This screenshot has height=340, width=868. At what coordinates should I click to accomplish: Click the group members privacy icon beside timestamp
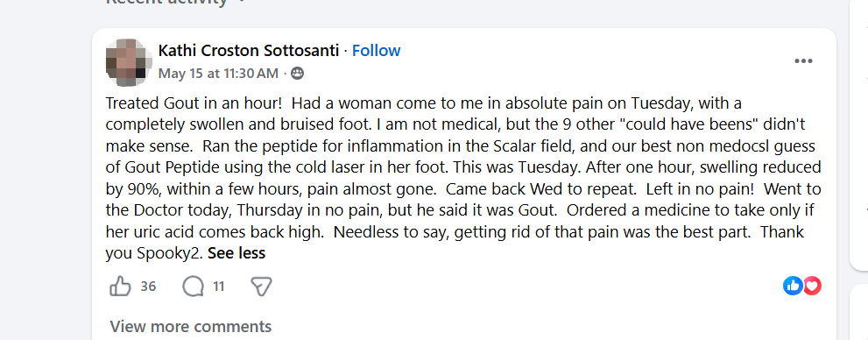[297, 73]
